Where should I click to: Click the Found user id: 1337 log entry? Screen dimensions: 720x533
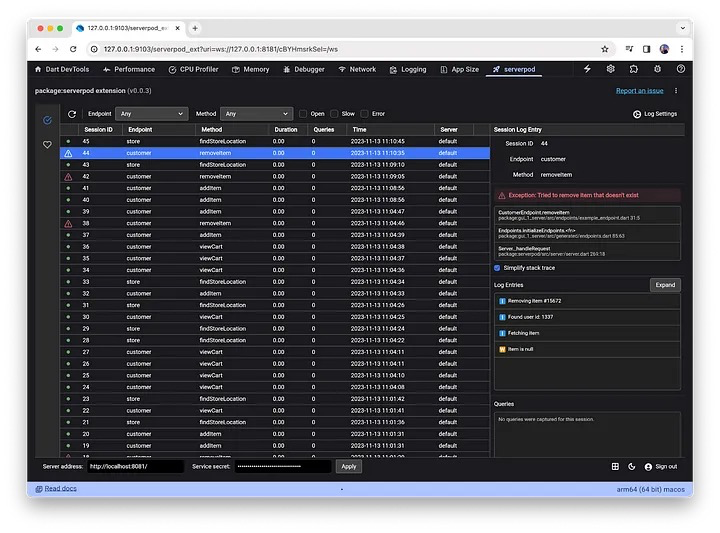click(587, 317)
